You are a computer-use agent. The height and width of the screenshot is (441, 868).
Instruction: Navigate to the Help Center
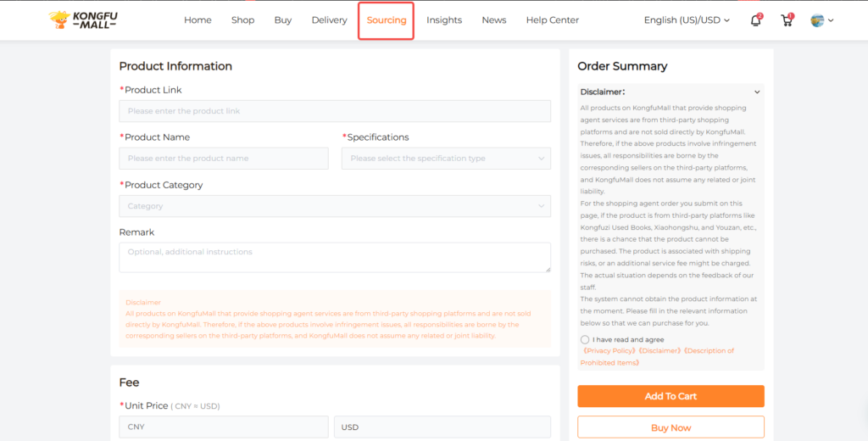coord(552,20)
